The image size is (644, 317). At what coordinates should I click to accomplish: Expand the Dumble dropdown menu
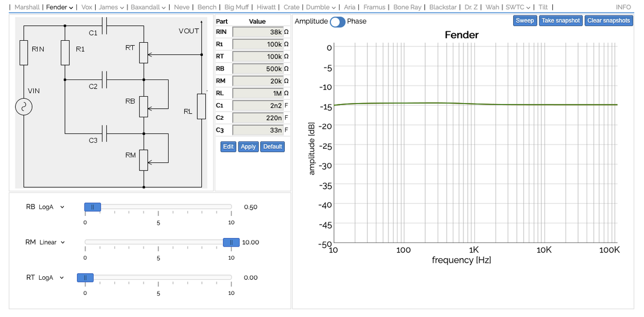click(x=321, y=7)
